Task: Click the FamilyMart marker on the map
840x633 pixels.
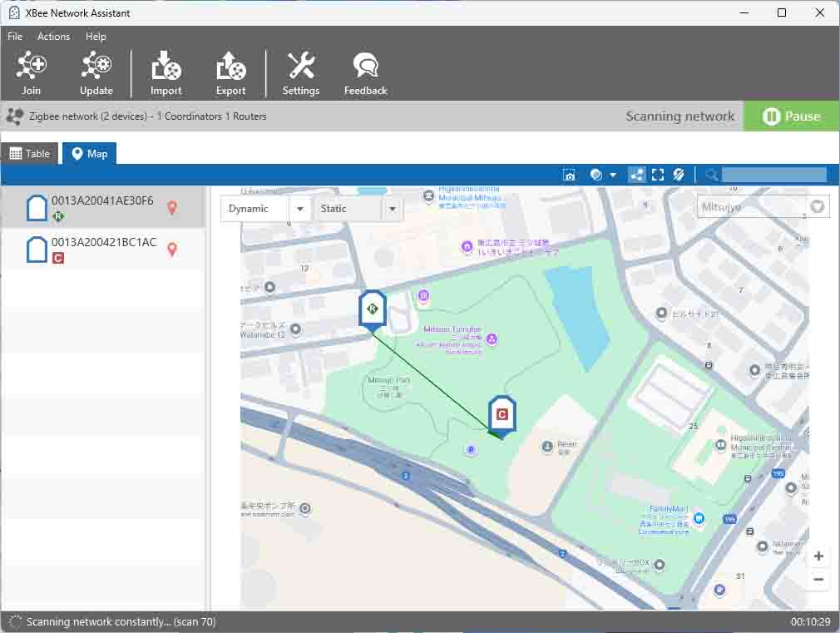Action: 699,518
